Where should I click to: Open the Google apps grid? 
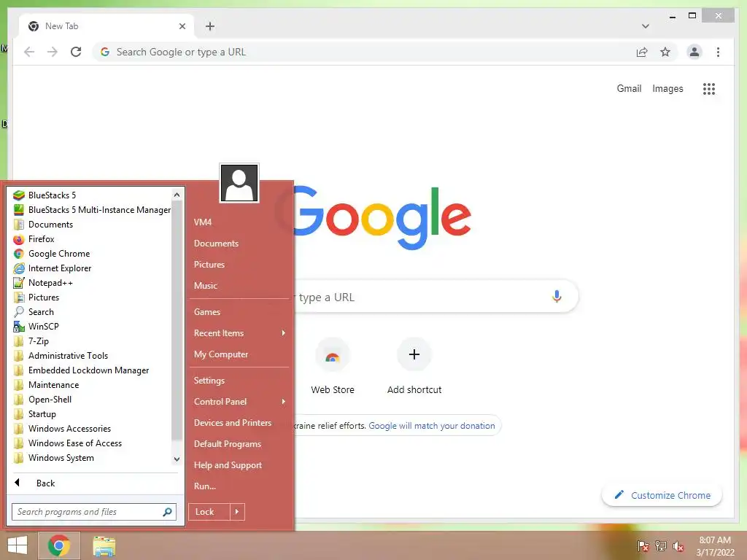click(x=709, y=88)
